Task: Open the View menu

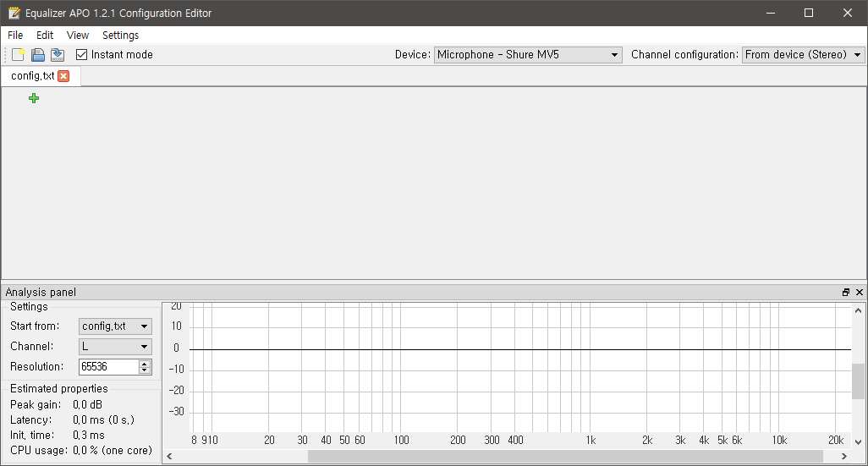Action: [x=78, y=35]
